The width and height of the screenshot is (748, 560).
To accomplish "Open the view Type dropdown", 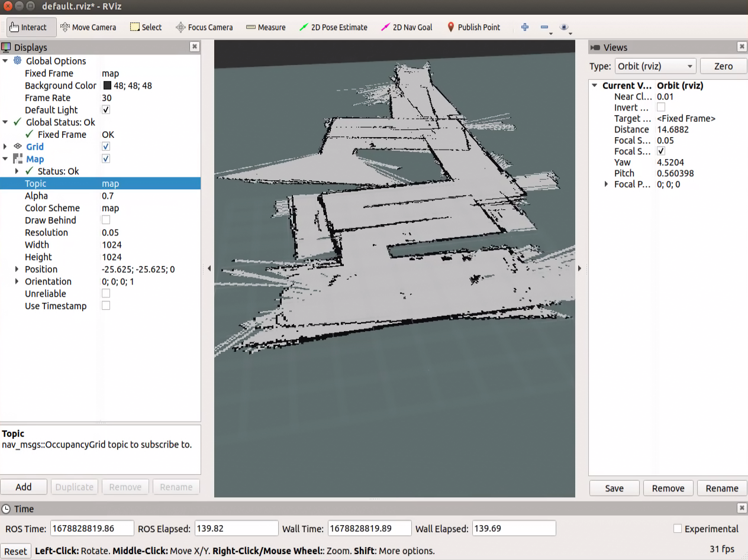I will click(x=655, y=66).
